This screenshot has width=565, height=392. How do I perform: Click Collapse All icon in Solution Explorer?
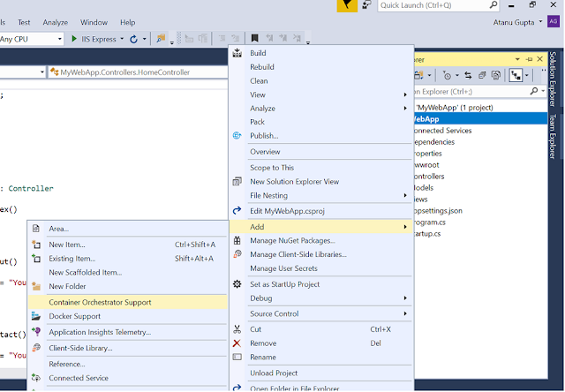tap(482, 75)
